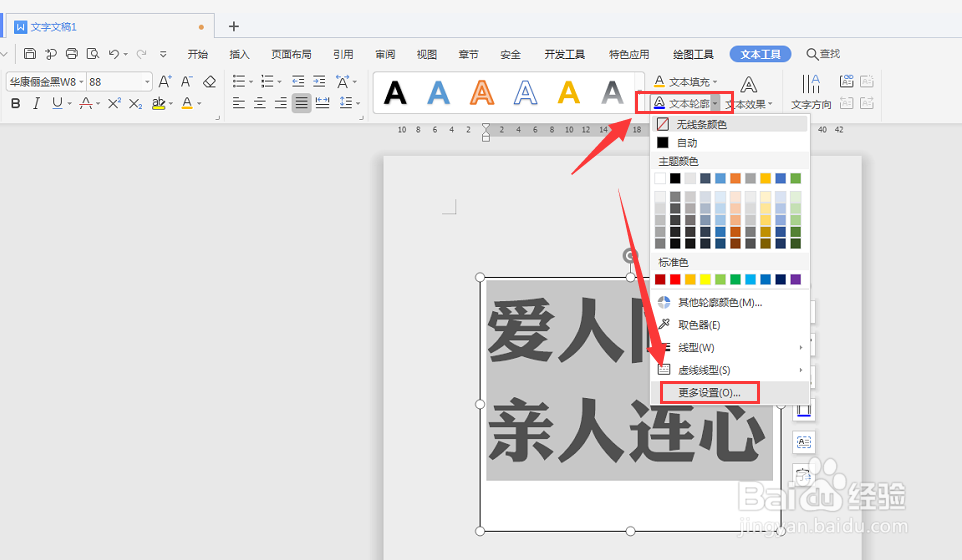Pick yellow standard color swatch
This screenshot has width=962, height=560.
706,280
